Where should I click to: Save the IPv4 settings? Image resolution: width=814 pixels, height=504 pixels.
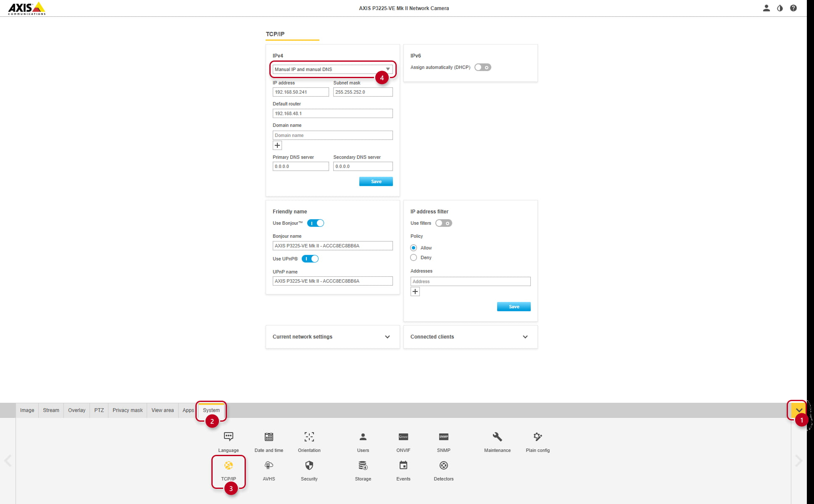click(x=376, y=181)
